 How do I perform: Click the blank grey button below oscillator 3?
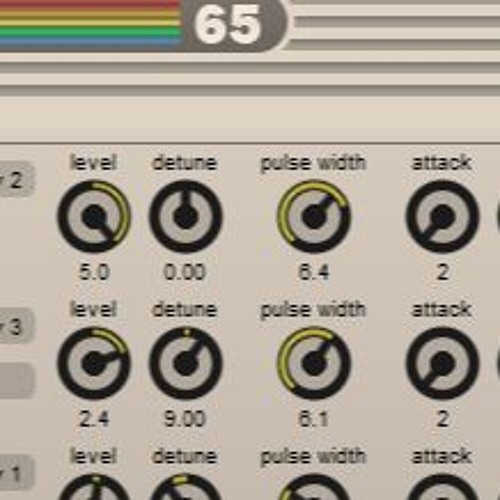[x=17, y=380]
